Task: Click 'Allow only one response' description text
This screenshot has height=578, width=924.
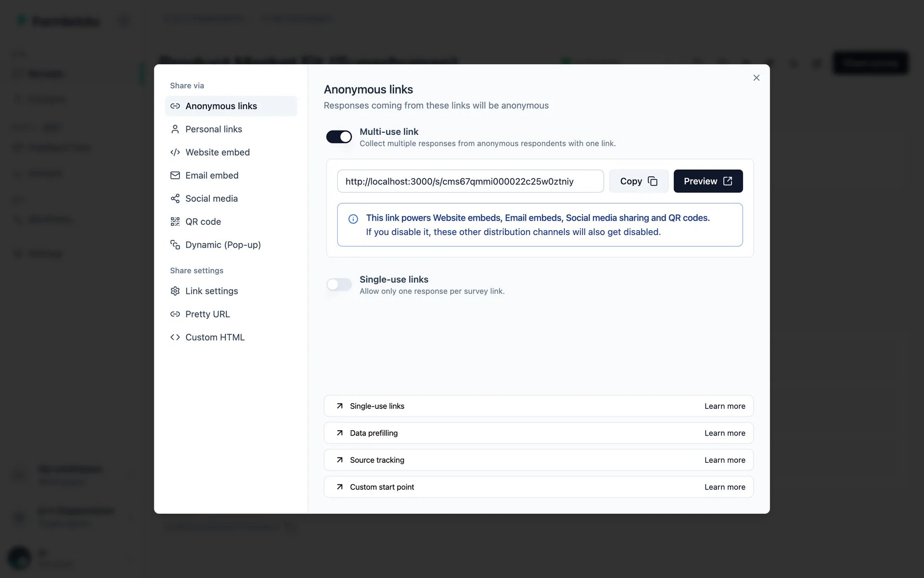Action: [432, 291]
